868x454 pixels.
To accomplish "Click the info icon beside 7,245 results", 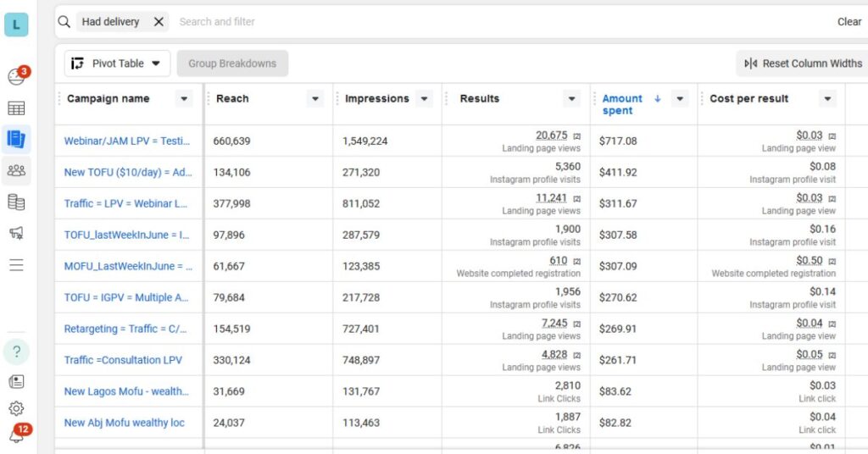I will [576, 324].
